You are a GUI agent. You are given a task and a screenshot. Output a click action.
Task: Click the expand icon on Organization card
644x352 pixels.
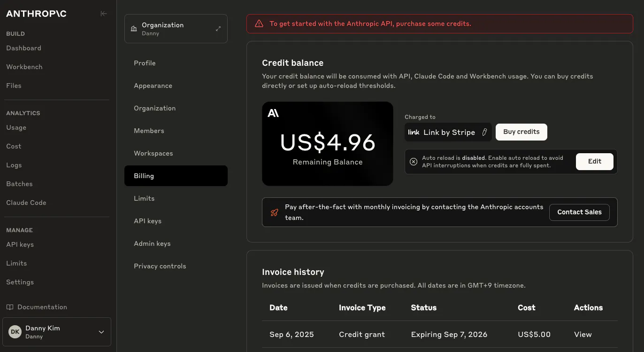click(218, 29)
